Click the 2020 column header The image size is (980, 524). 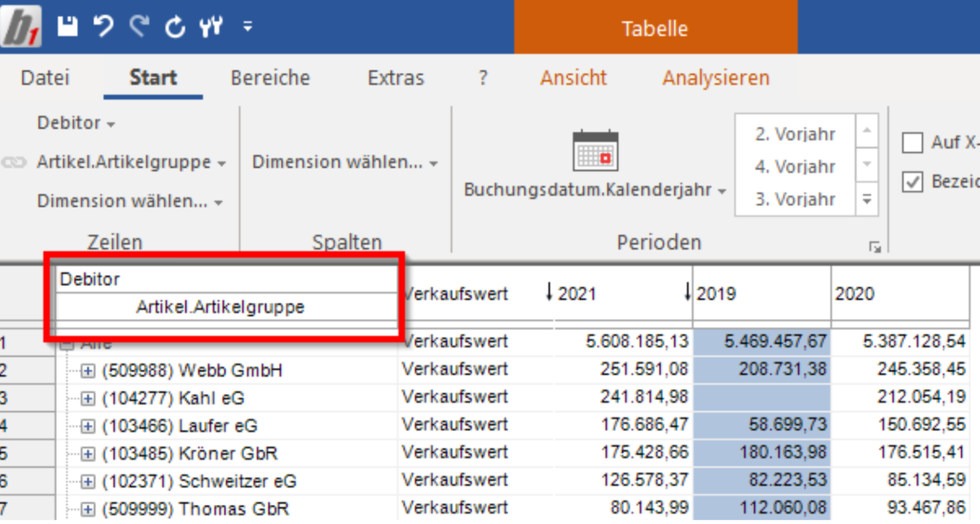900,293
